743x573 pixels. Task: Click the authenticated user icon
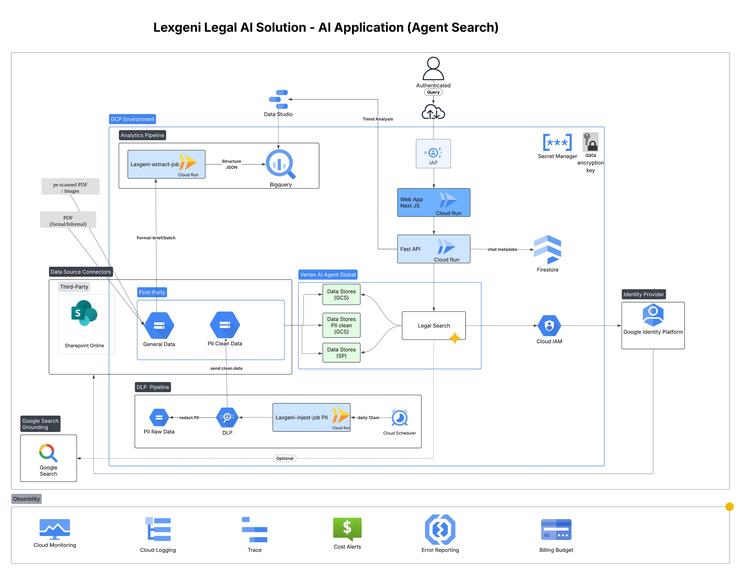click(433, 69)
